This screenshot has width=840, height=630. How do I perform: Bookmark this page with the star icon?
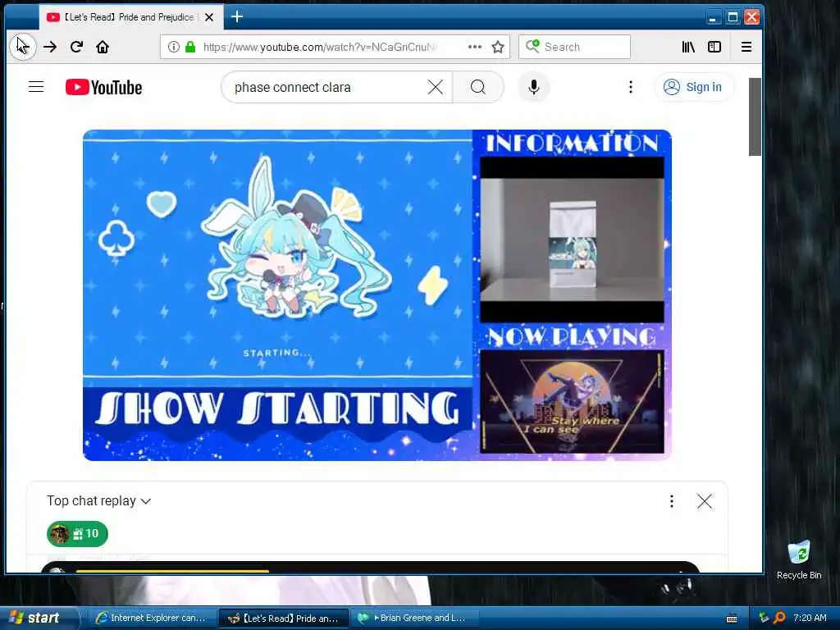[x=498, y=47]
